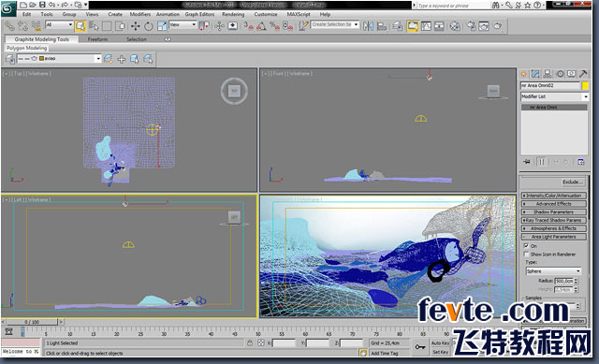The image size is (599, 364).
Task: Click the yellow object color swatch
Action: pyautogui.click(x=585, y=85)
